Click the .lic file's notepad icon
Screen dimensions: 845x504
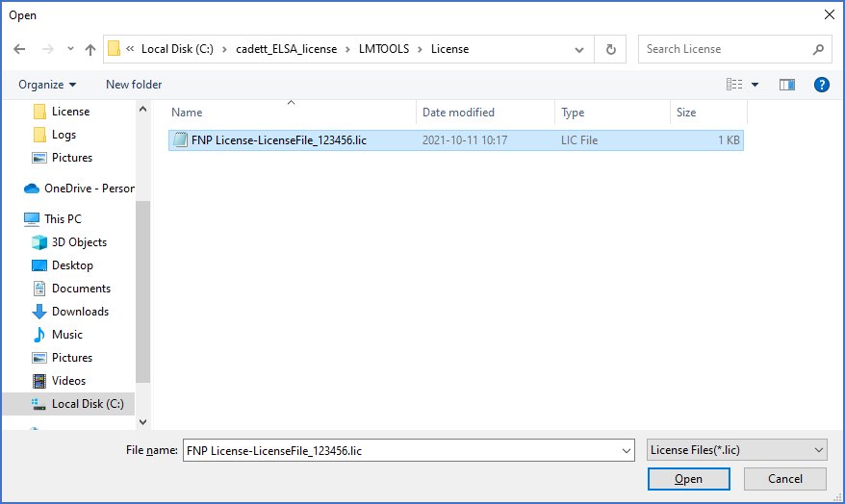pyautogui.click(x=181, y=140)
